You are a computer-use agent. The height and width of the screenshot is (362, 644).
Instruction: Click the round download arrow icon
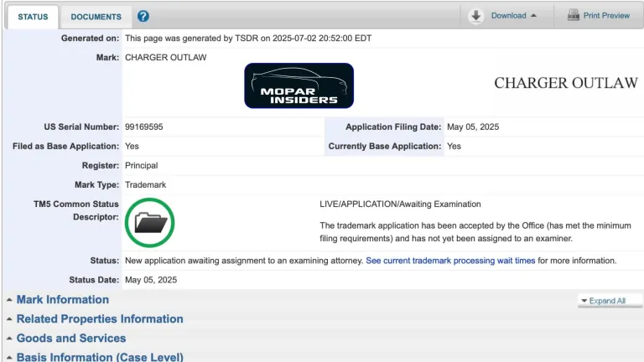[x=475, y=16]
